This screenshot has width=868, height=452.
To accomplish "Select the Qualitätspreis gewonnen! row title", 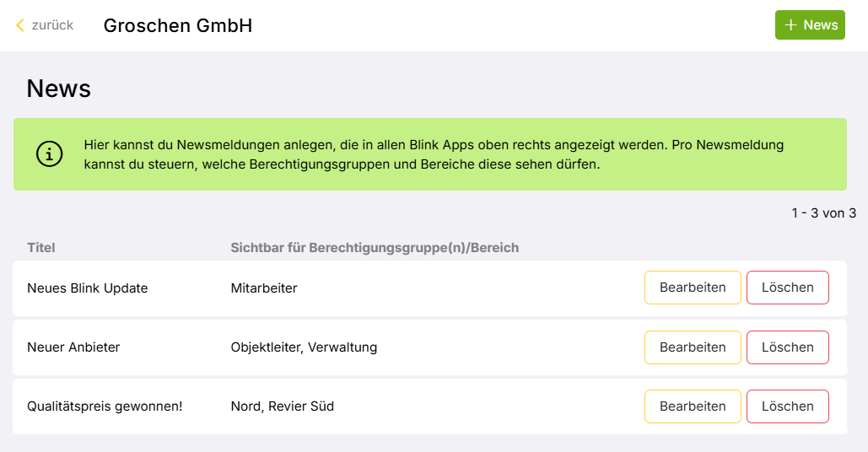I will pyautogui.click(x=105, y=406).
